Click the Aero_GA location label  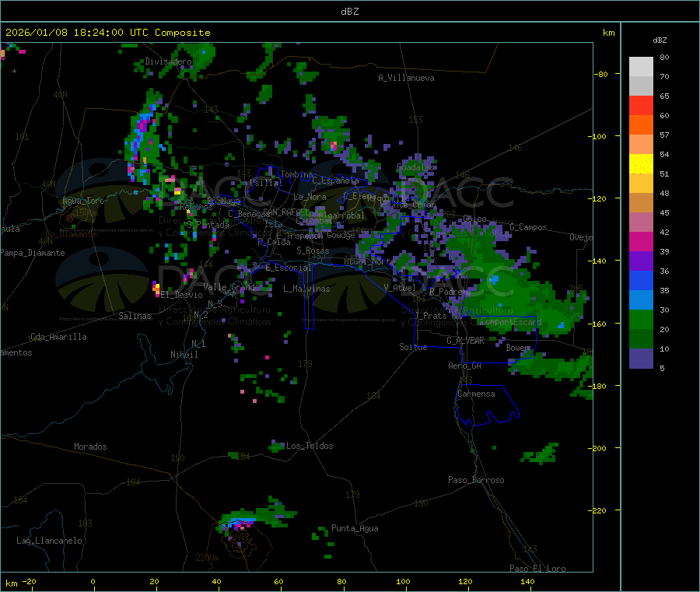[x=465, y=366]
